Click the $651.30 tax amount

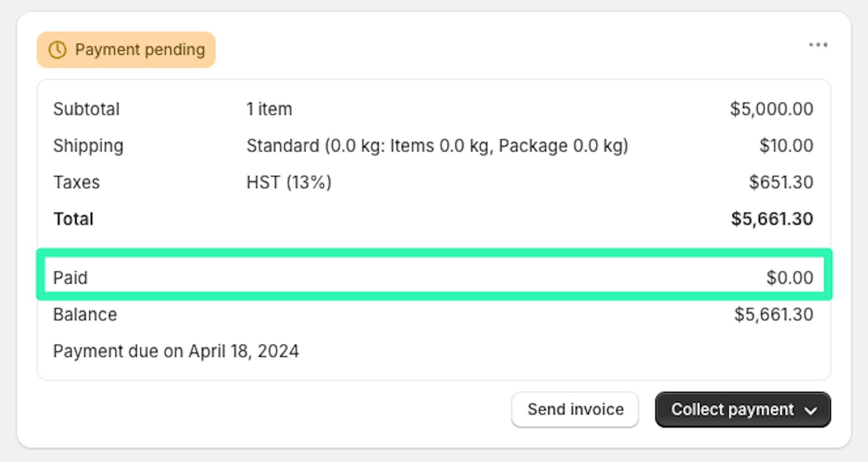click(x=781, y=182)
